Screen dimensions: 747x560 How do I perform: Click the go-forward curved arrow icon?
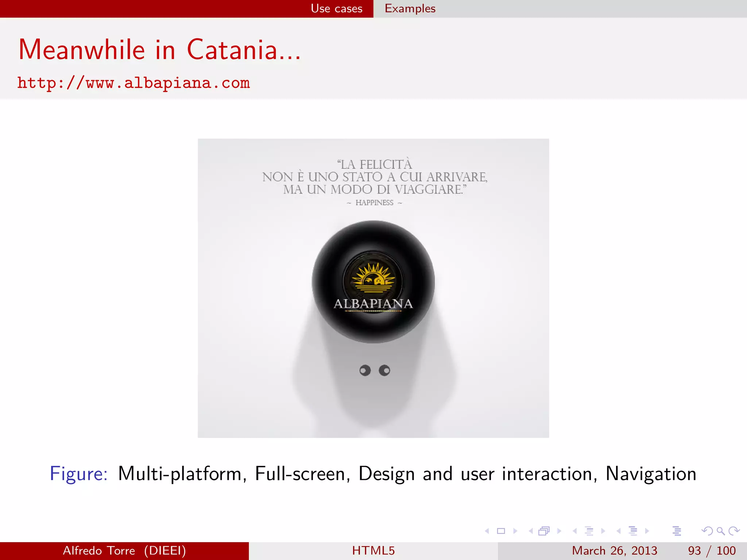point(734,531)
